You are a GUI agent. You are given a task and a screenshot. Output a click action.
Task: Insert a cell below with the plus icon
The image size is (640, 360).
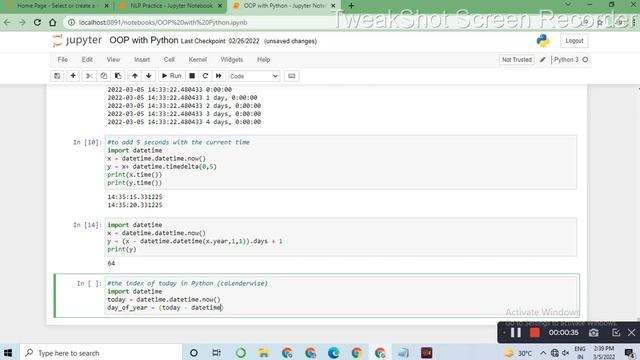[73, 76]
